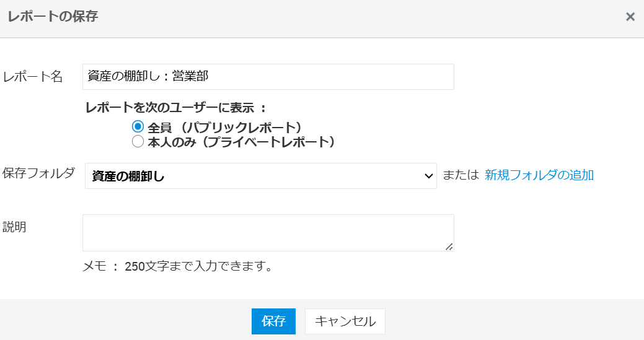
Task: Click the 保存フォルダ field label
Action: pos(38,173)
